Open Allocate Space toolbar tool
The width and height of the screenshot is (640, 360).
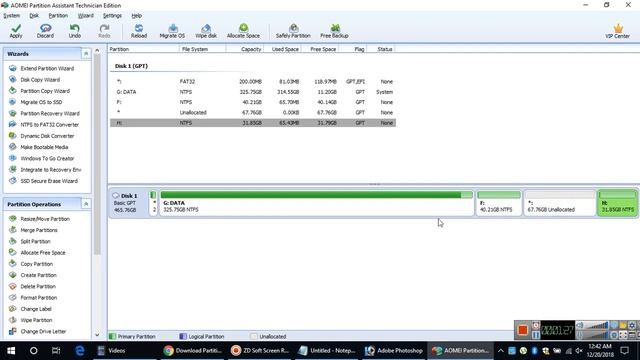pyautogui.click(x=243, y=31)
